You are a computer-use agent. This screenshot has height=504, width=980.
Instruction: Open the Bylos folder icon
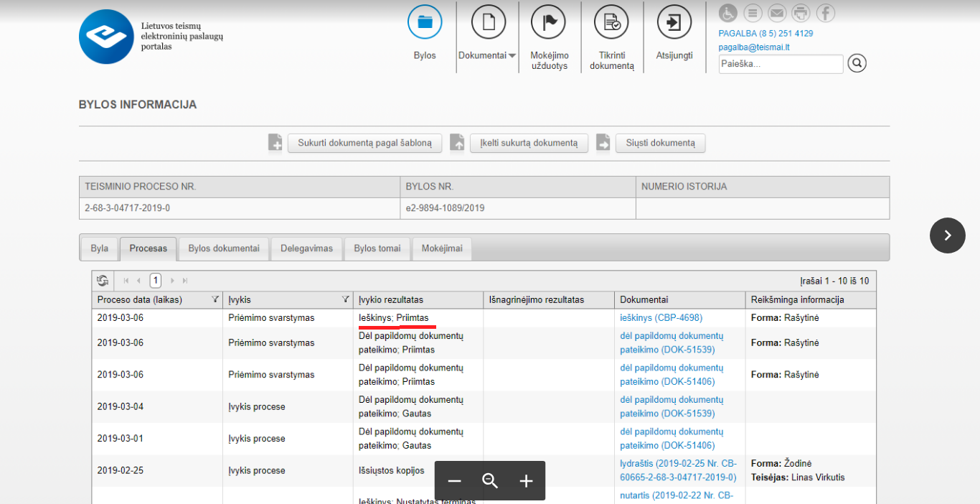(425, 22)
